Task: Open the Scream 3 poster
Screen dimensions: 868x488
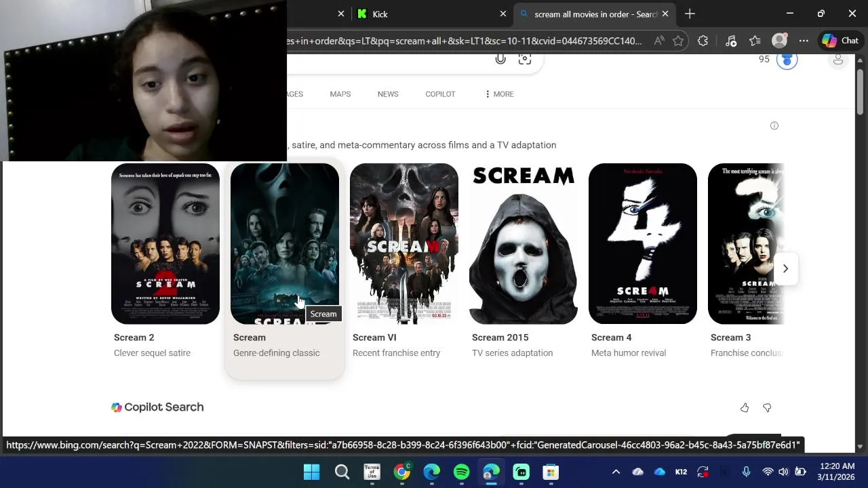Action: click(x=746, y=243)
